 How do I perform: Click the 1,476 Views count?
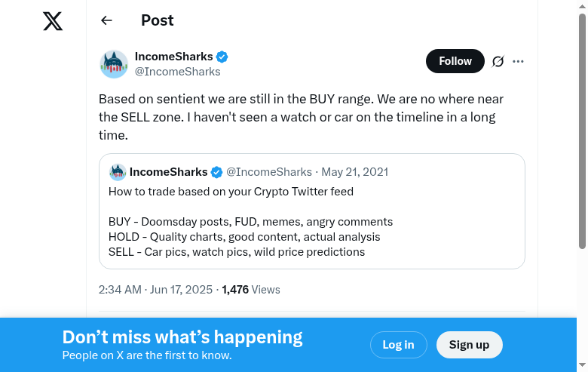[250, 289]
